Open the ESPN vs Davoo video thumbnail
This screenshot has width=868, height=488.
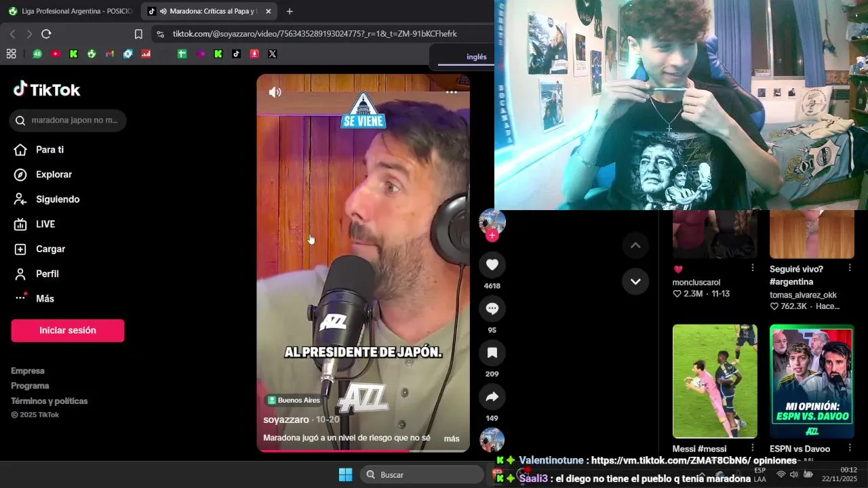[812, 381]
